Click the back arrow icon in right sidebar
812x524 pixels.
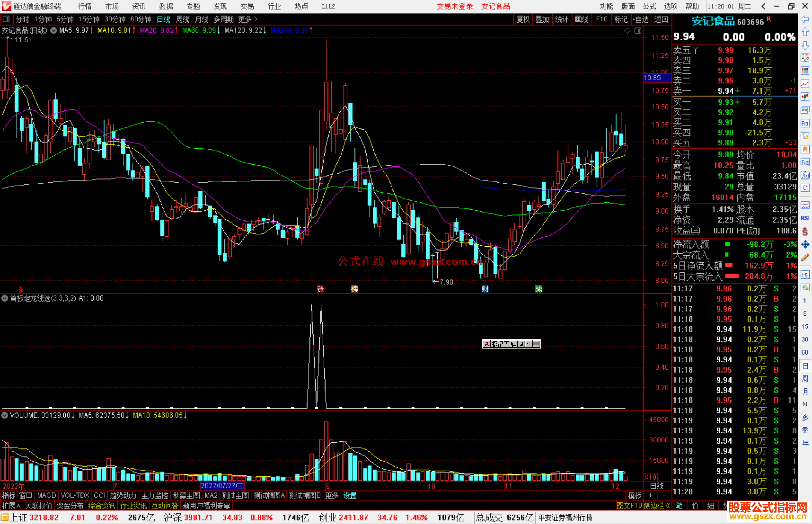(x=805, y=19)
